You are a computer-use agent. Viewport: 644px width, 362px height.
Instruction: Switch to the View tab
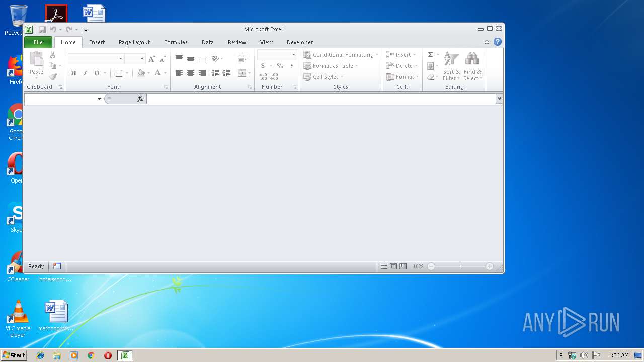[266, 42]
